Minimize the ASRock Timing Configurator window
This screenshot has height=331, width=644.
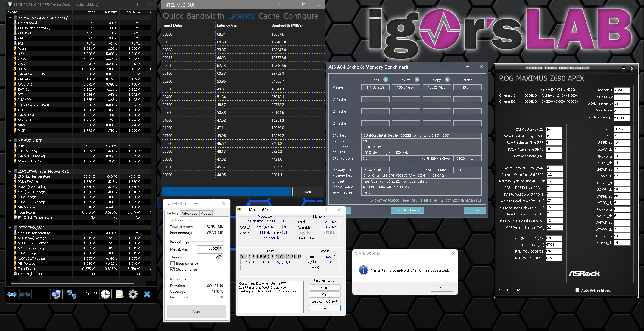[x=624, y=69]
